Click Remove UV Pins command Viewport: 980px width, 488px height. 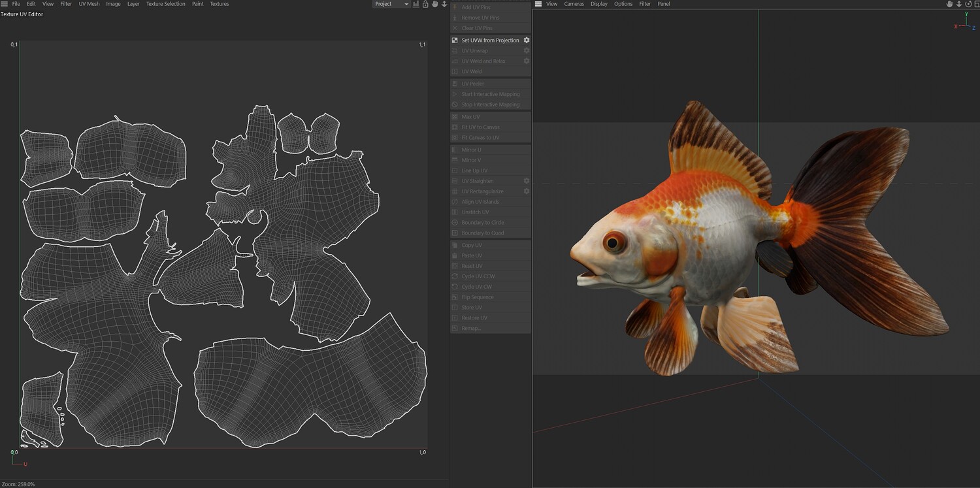pyautogui.click(x=491, y=18)
